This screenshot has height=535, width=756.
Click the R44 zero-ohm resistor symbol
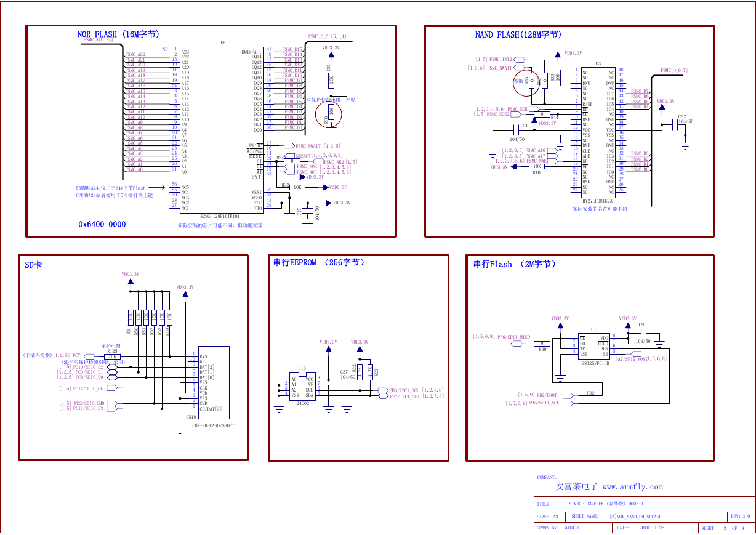(x=541, y=115)
